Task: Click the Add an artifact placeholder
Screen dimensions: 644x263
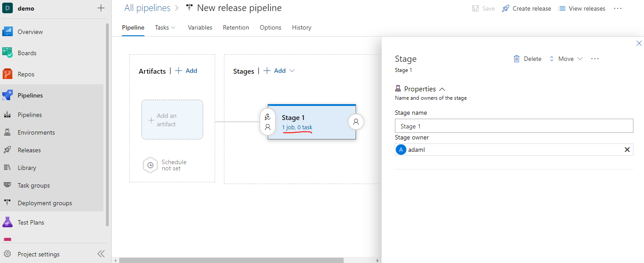Action: pos(172,120)
